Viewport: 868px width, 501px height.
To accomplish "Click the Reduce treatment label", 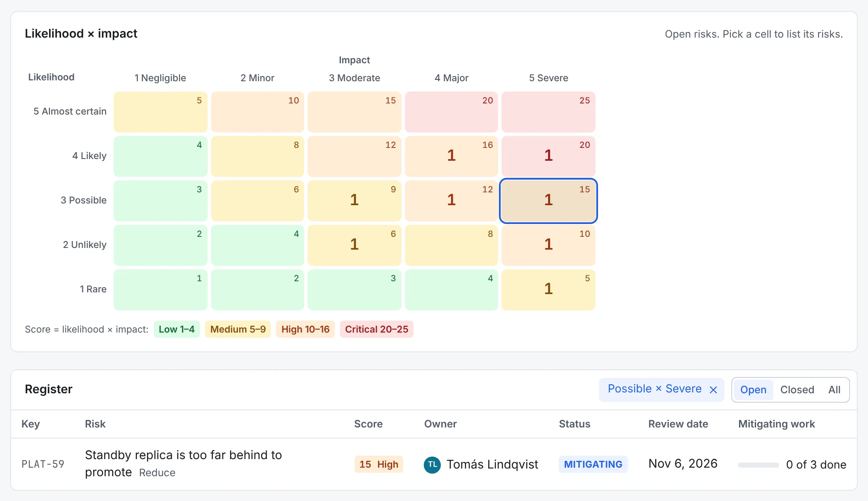I will 157,473.
